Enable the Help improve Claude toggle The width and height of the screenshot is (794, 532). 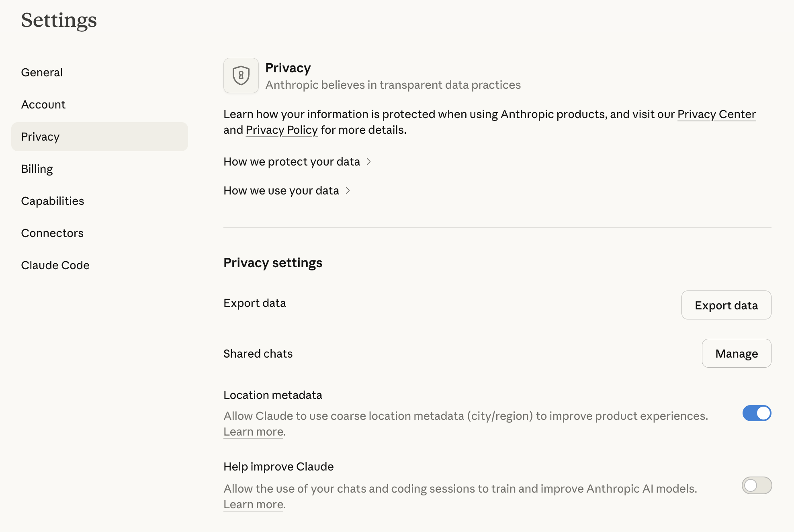click(x=757, y=485)
